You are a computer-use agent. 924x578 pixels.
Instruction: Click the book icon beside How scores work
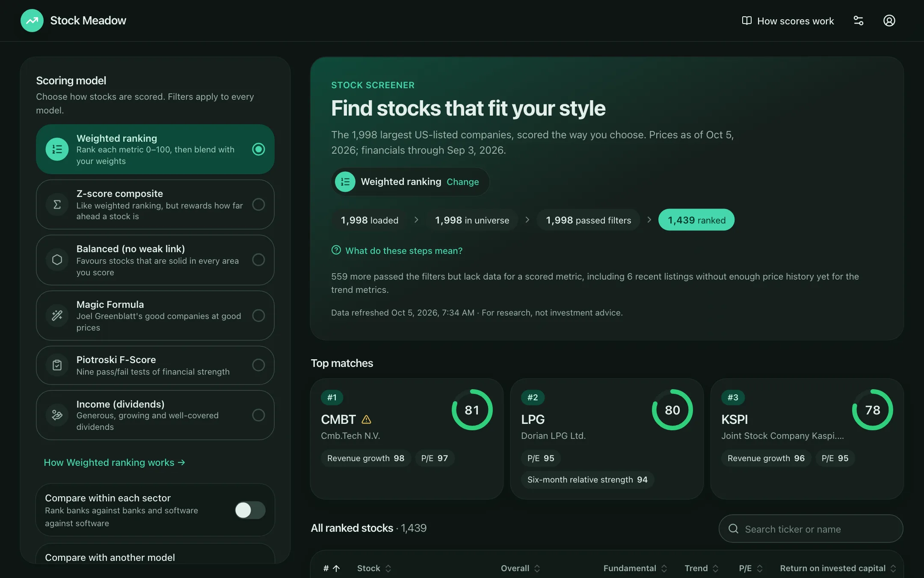coord(746,21)
